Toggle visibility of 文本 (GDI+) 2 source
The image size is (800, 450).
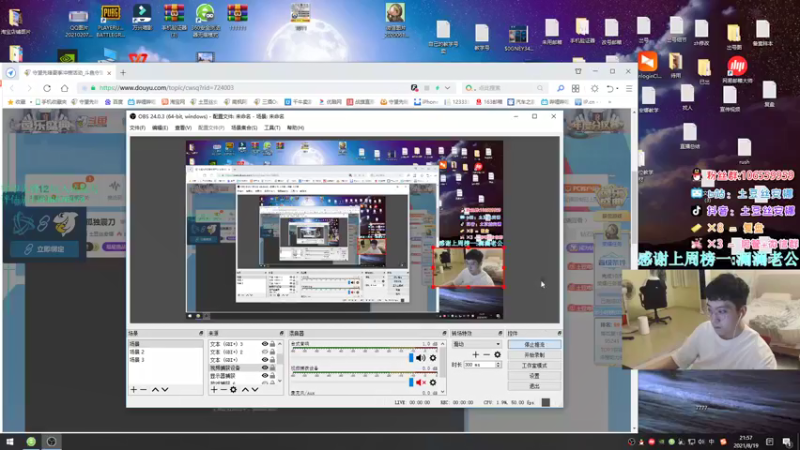264,352
